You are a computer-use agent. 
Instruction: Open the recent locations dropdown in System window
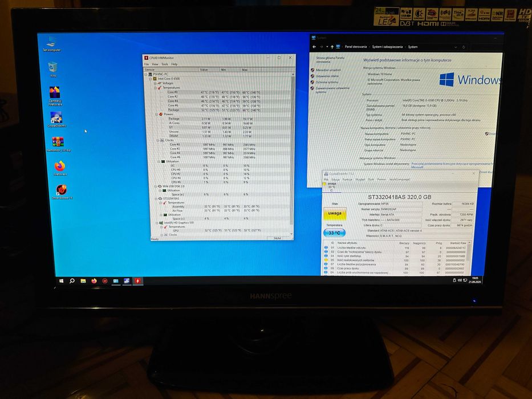327,47
